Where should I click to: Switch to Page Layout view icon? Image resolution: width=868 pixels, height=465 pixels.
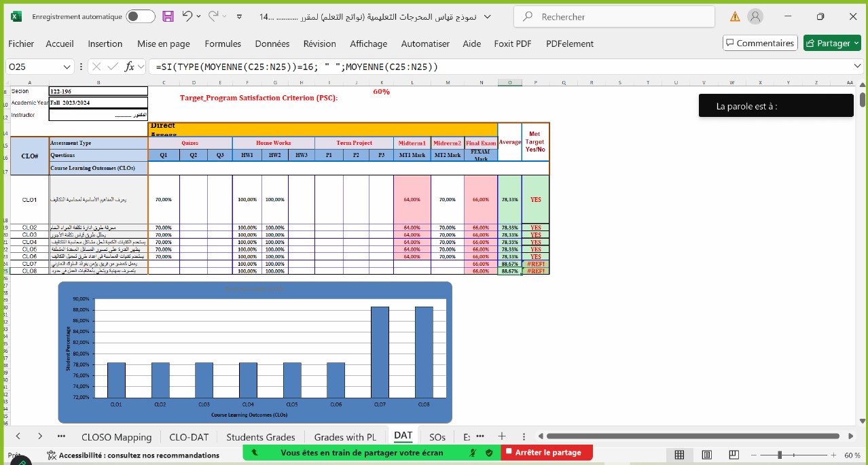click(707, 455)
